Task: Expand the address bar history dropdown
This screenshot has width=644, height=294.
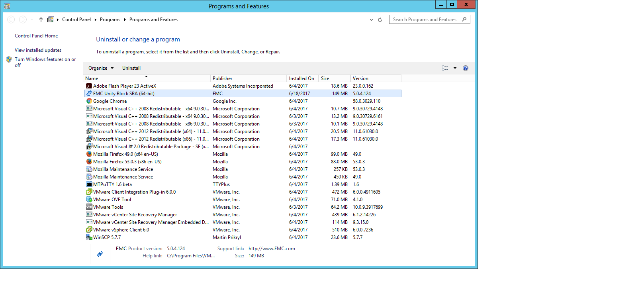Action: (x=371, y=20)
